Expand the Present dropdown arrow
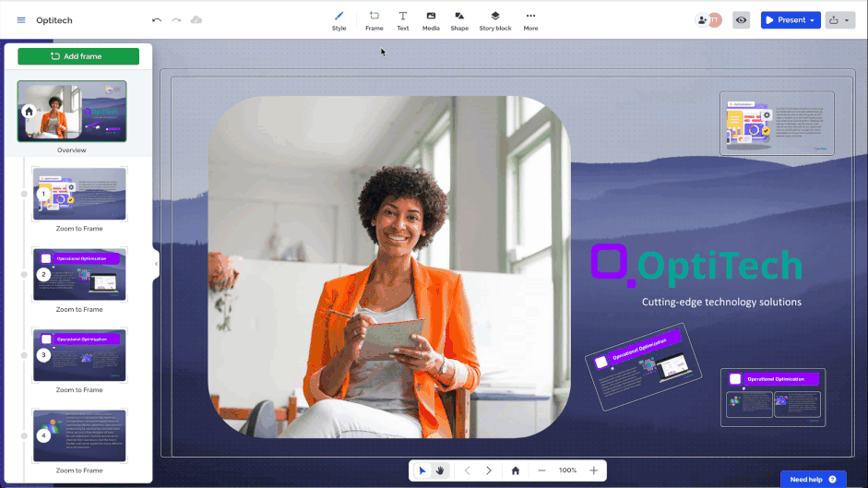868x488 pixels. [813, 20]
